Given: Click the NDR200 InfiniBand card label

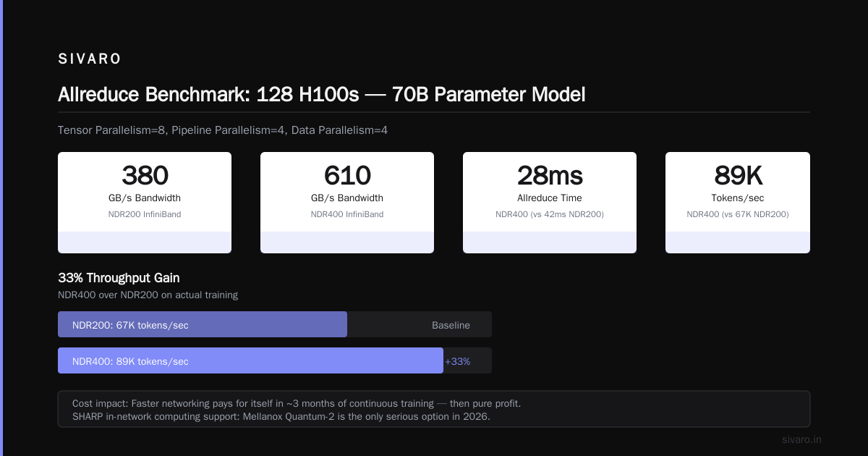Looking at the screenshot, I should (145, 214).
